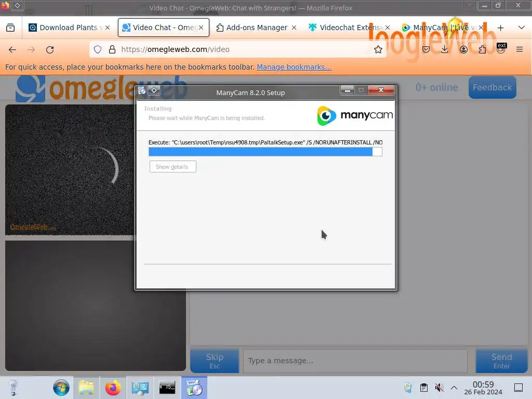Viewport: 532px width, 399px height.
Task: Expand the list all tabs chevron
Action: [522, 28]
